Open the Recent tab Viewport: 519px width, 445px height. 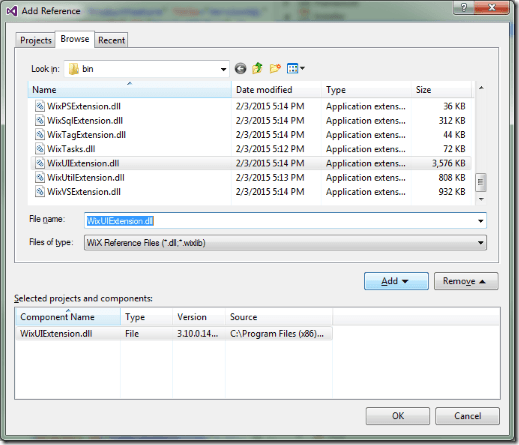111,40
